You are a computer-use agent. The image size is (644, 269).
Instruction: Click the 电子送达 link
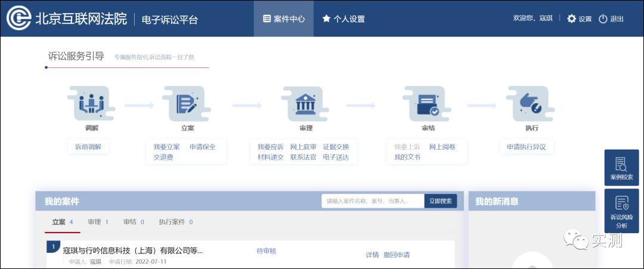pyautogui.click(x=336, y=157)
